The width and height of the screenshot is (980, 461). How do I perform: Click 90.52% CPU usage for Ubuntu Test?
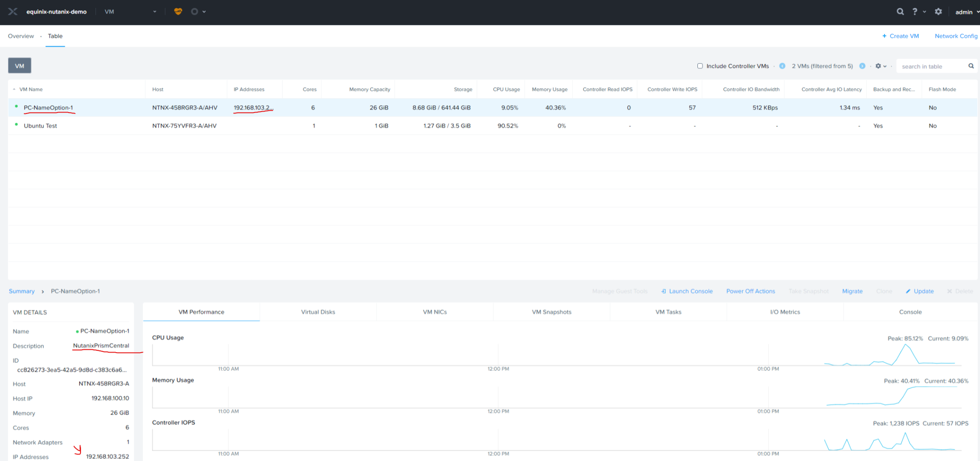[x=507, y=126]
